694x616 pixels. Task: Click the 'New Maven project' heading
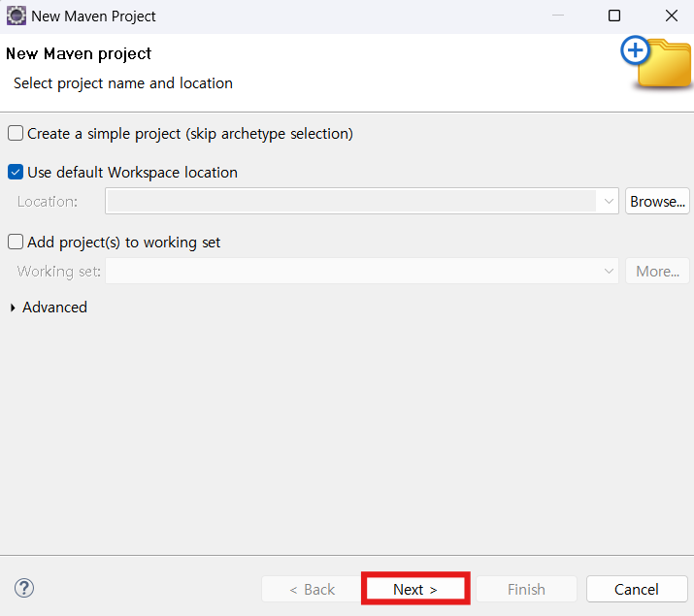[x=79, y=54]
